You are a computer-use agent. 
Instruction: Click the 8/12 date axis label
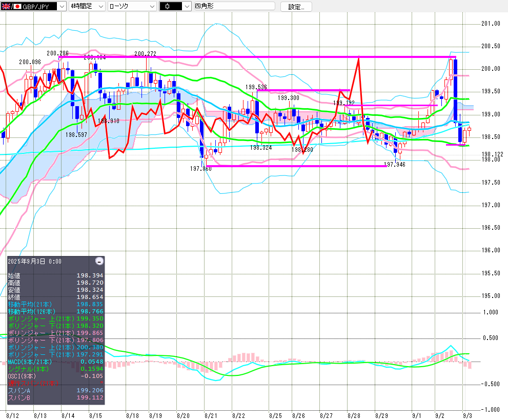pyautogui.click(x=12, y=415)
